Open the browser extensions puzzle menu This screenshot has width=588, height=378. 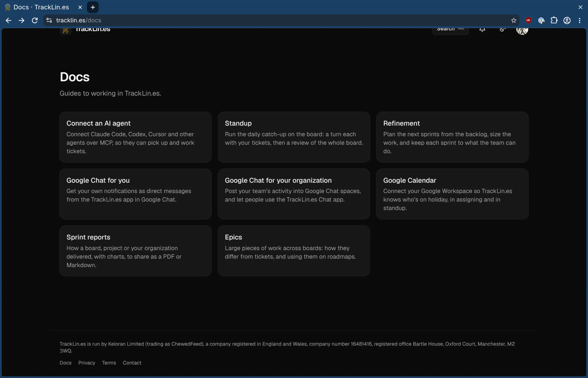(554, 20)
